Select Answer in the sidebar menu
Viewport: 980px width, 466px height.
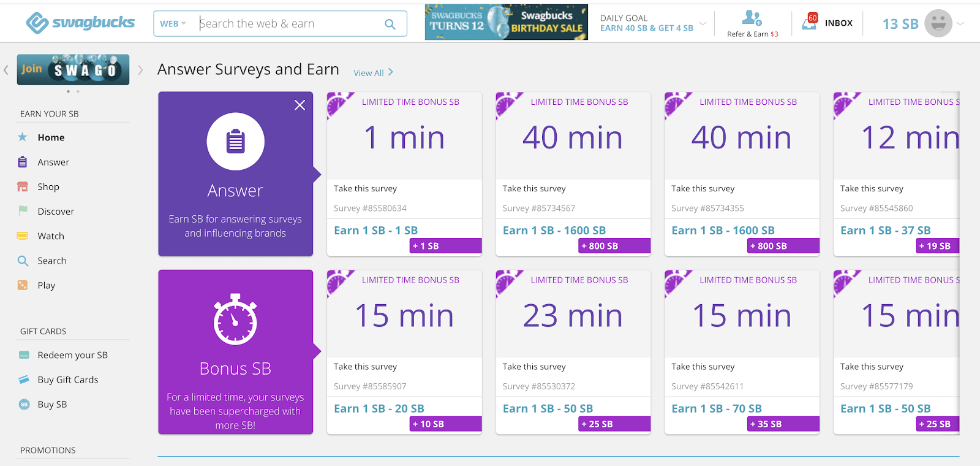tap(53, 162)
